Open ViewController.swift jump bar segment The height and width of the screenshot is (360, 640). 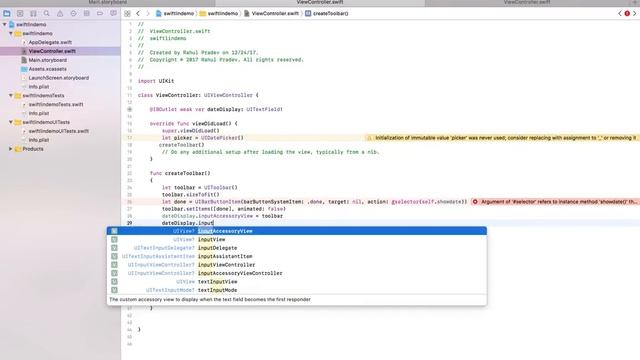pyautogui.click(x=271, y=13)
